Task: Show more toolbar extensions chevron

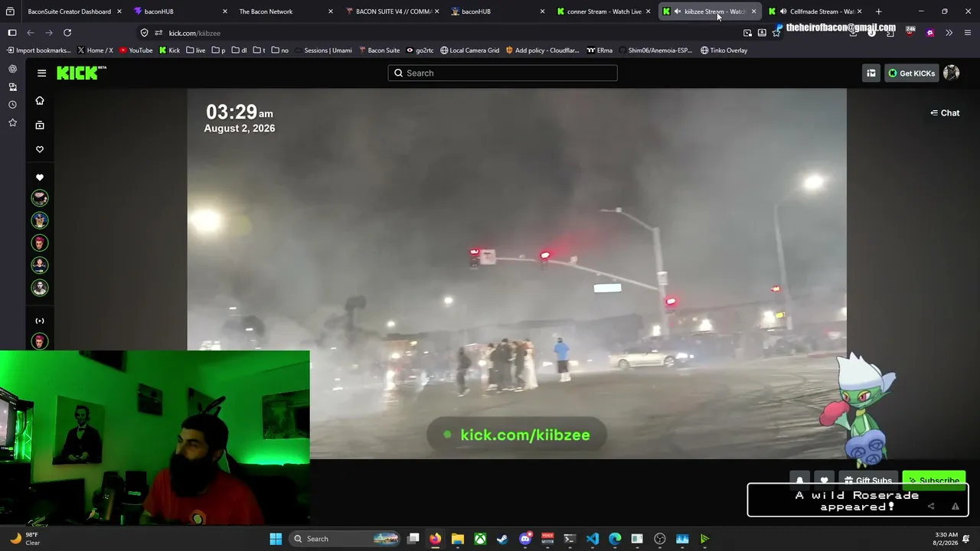Action: [949, 33]
